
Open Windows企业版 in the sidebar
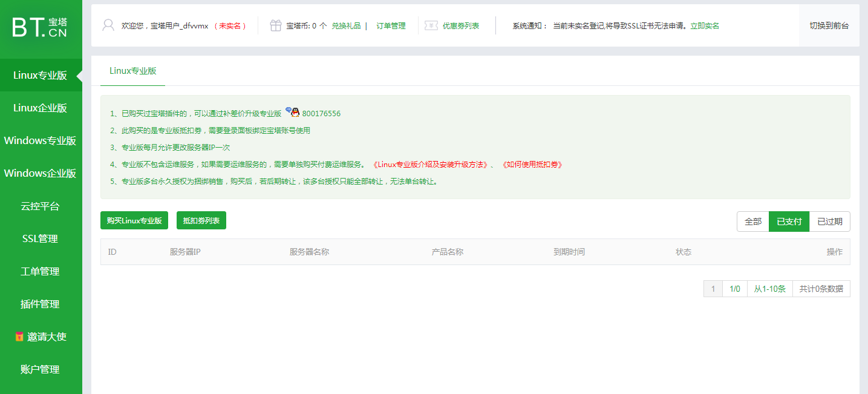pos(41,173)
